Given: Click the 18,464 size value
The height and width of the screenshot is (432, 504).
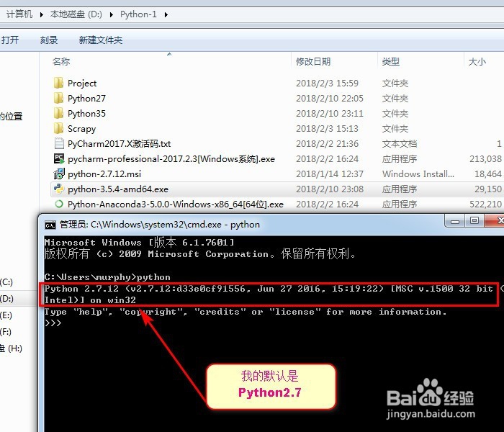Looking at the screenshot, I should 488,174.
